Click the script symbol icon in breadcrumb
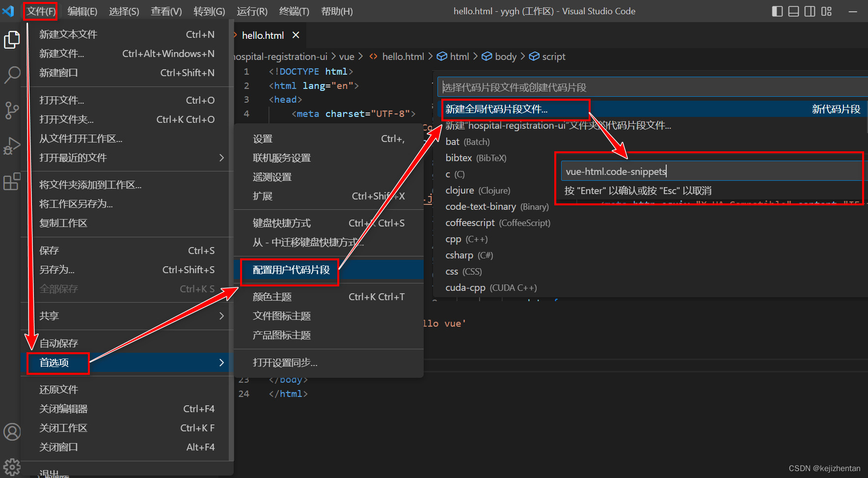The height and width of the screenshot is (478, 868). tap(534, 56)
